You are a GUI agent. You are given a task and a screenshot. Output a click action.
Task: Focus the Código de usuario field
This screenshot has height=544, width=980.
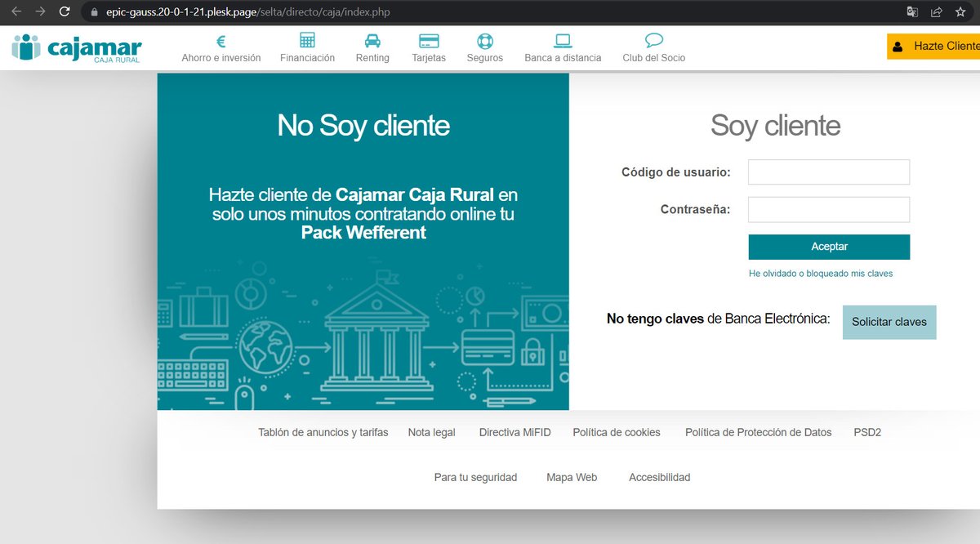click(x=829, y=172)
